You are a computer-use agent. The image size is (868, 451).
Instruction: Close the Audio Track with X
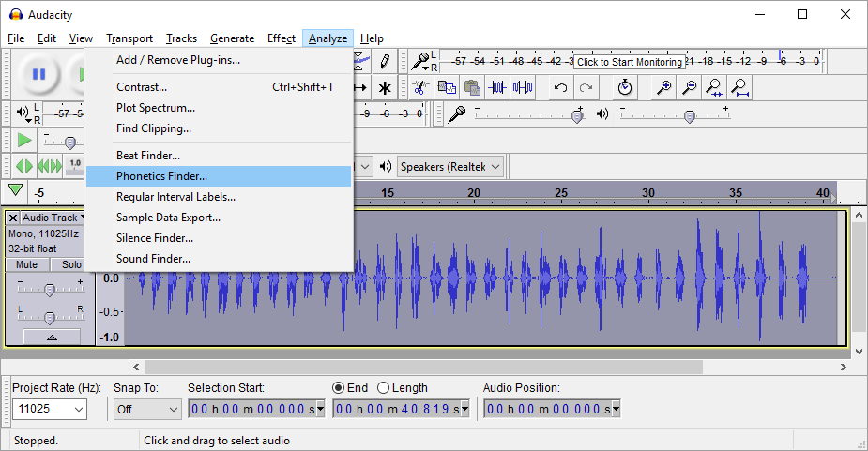[x=13, y=218]
